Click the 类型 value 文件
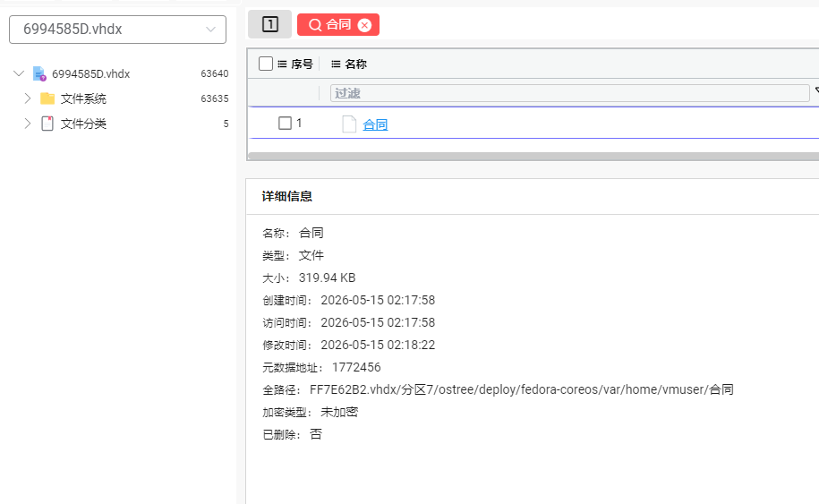The image size is (819, 504). 311,255
